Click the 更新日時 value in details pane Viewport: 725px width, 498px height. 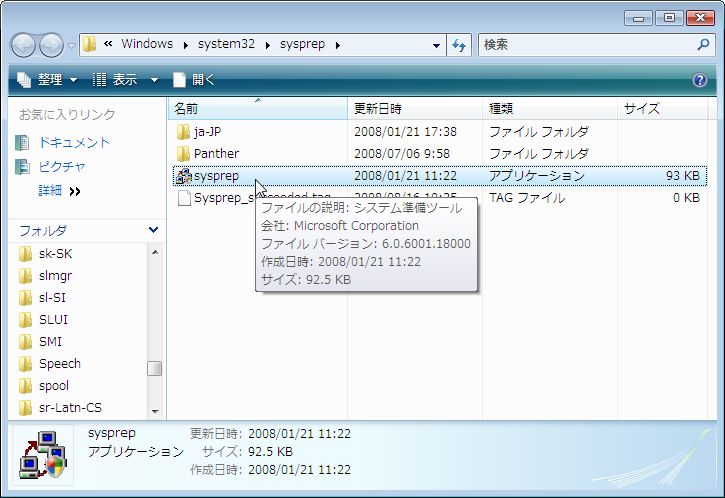tap(299, 434)
